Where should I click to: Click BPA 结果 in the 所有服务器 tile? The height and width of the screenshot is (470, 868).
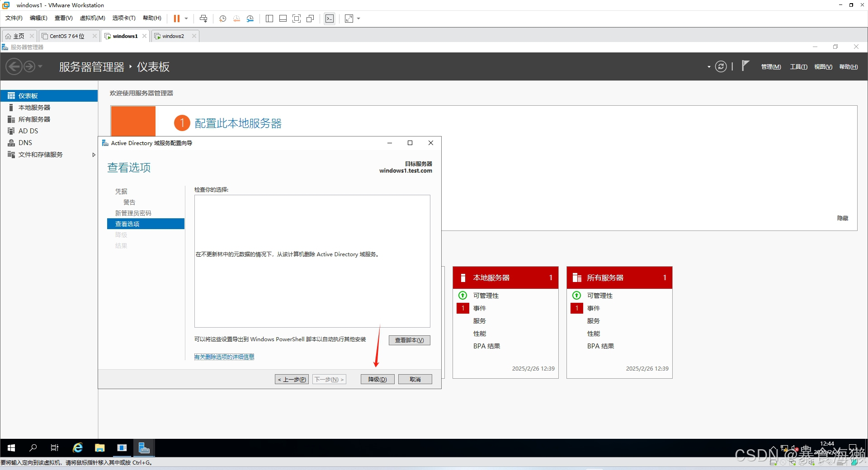tap(600, 346)
